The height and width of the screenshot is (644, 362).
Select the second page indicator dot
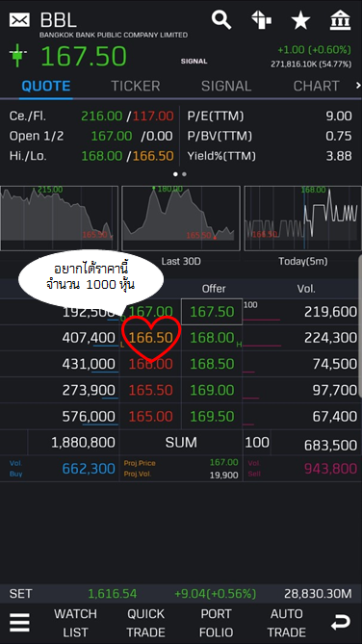185,174
